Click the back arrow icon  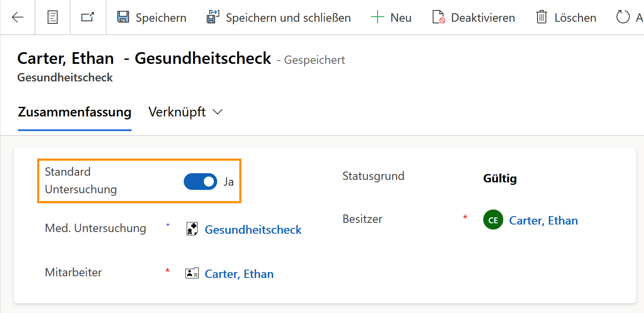(18, 18)
